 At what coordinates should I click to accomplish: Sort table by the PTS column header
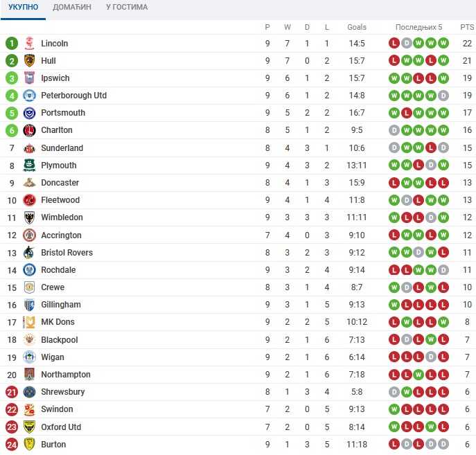point(467,27)
